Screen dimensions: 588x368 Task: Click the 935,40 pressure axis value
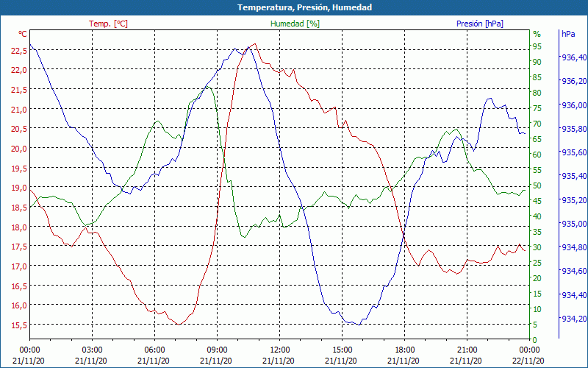[574, 177]
